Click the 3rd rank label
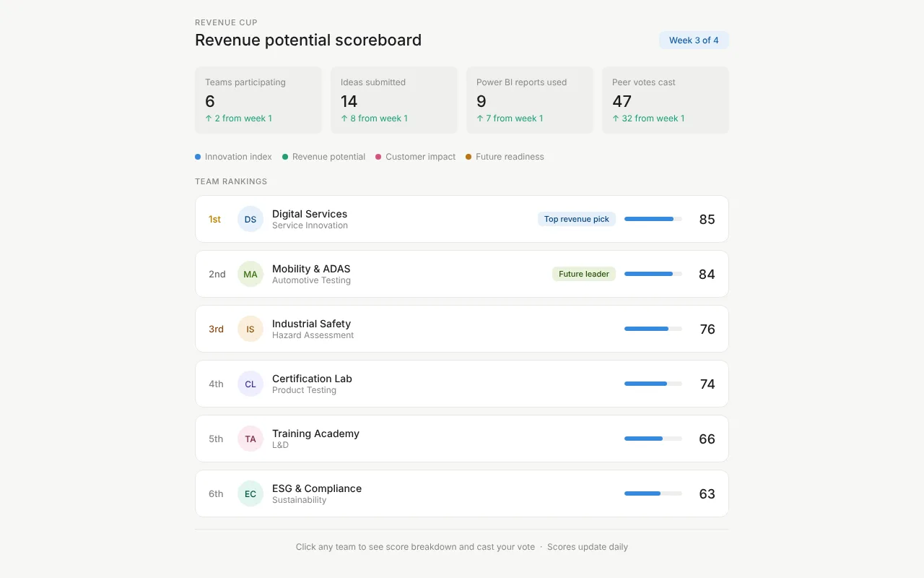 216,329
